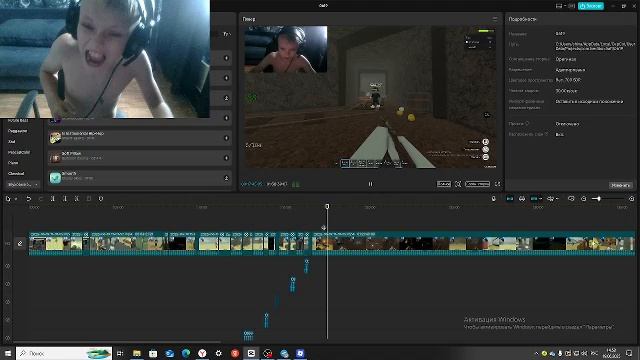Open the Windows notification center
This screenshot has width=640, height=360.
629,353
